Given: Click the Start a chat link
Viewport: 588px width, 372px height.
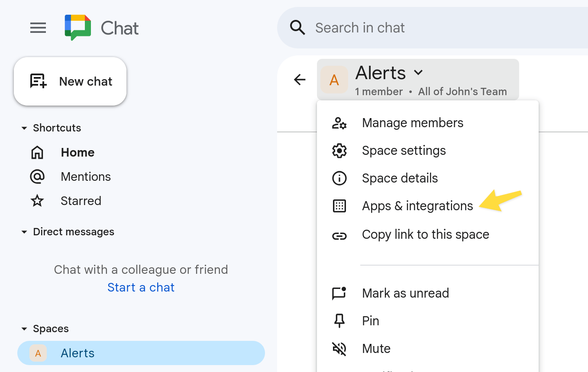Looking at the screenshot, I should click(x=141, y=287).
